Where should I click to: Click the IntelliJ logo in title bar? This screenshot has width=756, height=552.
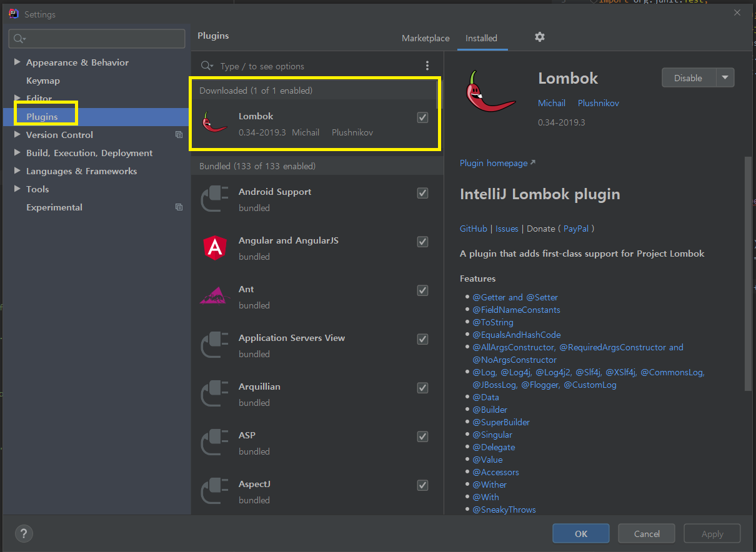(x=13, y=14)
